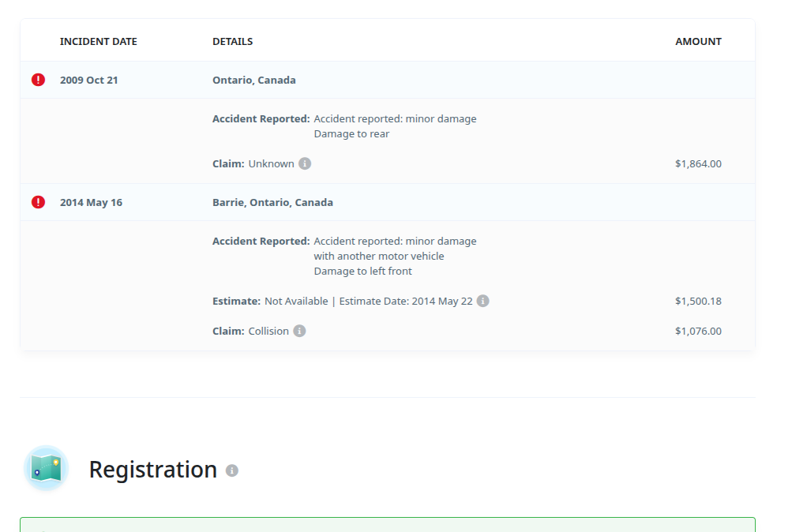Click the $1,500.18 estimate amount
Screen dimensions: 807x532
(698, 301)
